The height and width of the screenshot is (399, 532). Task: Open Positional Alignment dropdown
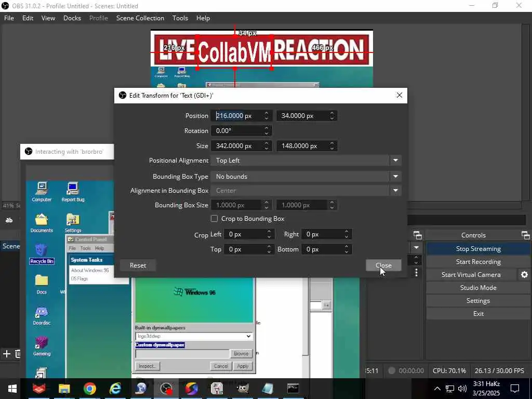pos(306,160)
